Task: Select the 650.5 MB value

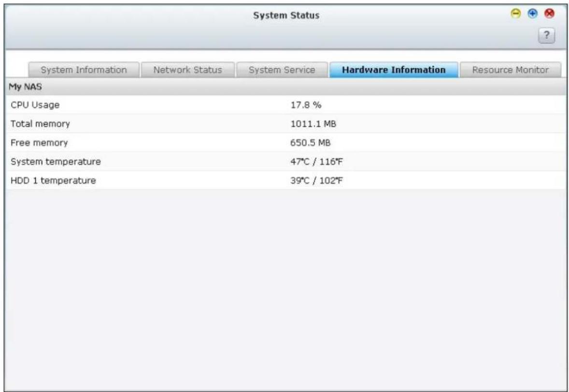Action: (x=310, y=142)
